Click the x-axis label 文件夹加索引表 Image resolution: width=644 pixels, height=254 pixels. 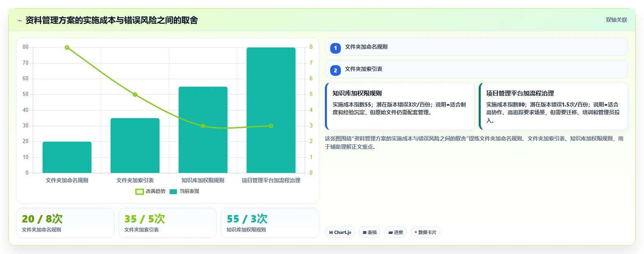(x=135, y=180)
